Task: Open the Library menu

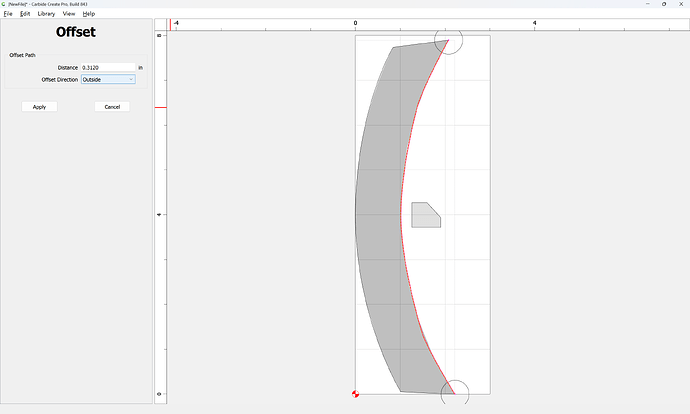Action: click(x=46, y=14)
